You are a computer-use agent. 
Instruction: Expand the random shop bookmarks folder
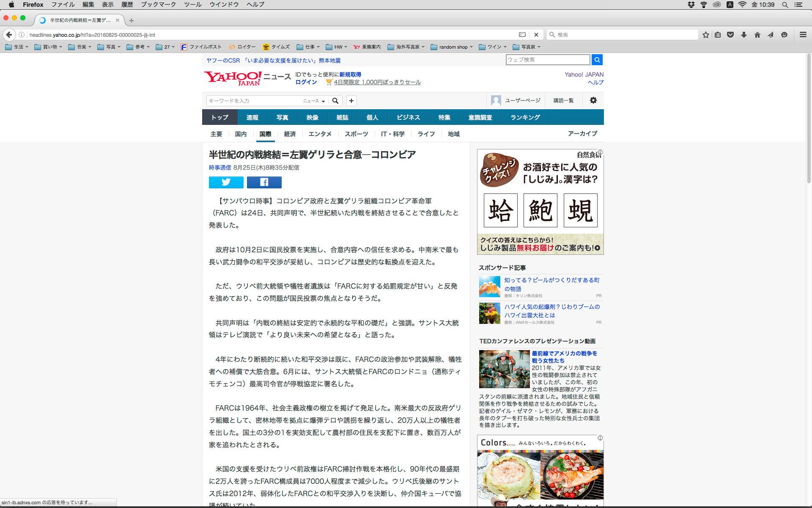452,47
